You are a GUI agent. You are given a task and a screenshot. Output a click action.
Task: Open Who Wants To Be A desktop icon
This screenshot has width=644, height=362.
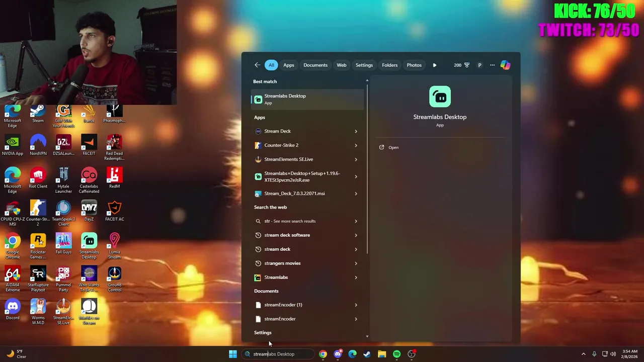(89, 279)
